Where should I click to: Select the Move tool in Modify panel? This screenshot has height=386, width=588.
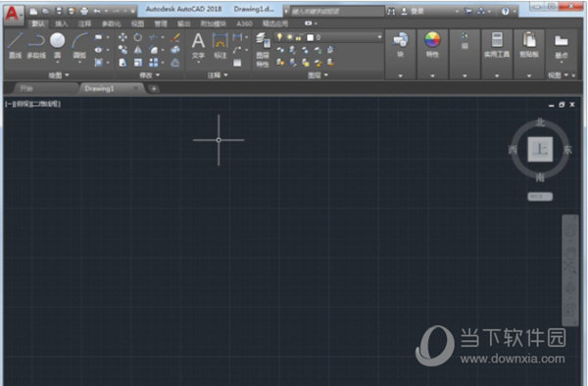click(x=122, y=37)
